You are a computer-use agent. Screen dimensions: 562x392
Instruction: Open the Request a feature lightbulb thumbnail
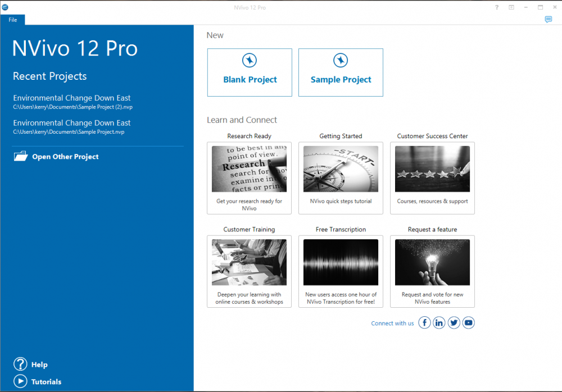(432, 262)
